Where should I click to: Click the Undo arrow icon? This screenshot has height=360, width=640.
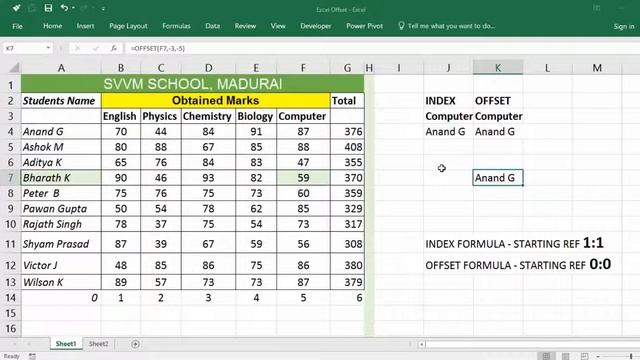(x=64, y=8)
